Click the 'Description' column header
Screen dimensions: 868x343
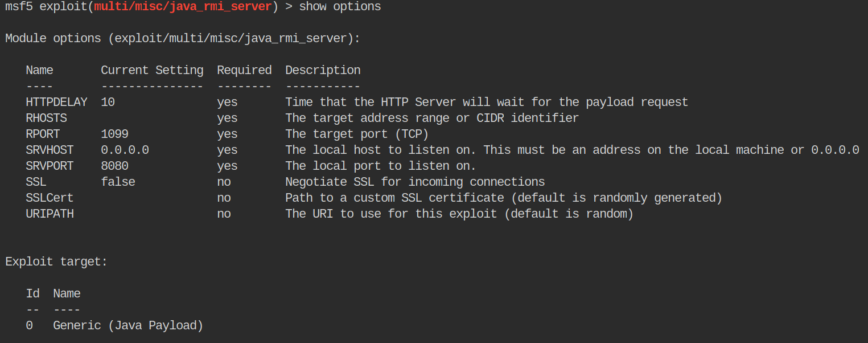tap(323, 70)
